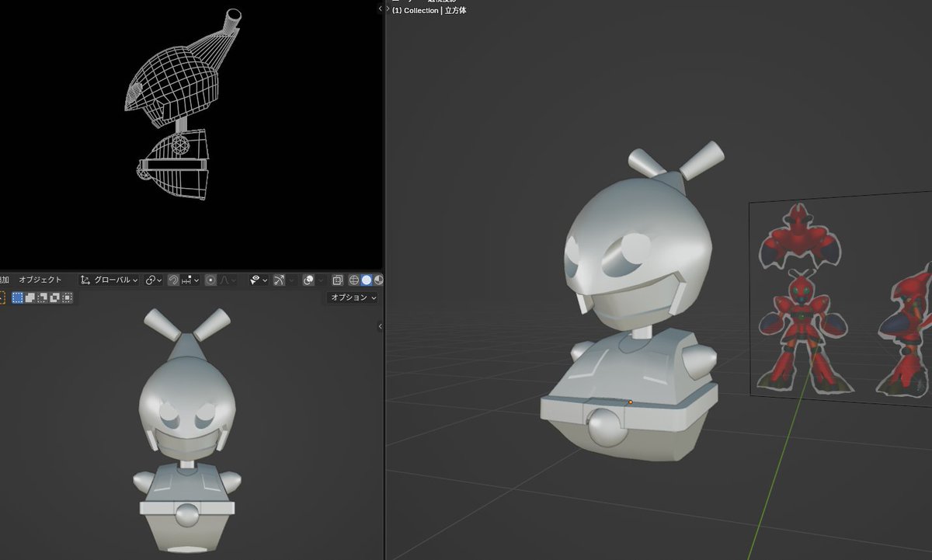
Task: Open the snap increment options dropdown
Action: 190,280
